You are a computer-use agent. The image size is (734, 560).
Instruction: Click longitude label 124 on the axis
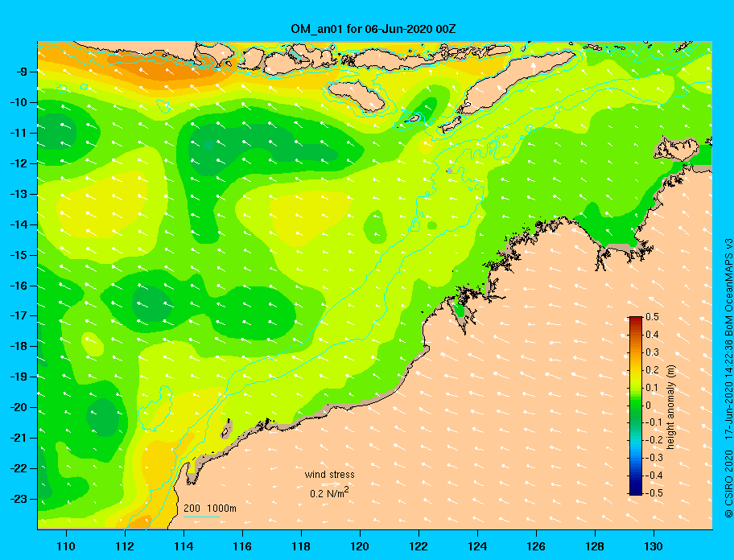click(x=477, y=546)
